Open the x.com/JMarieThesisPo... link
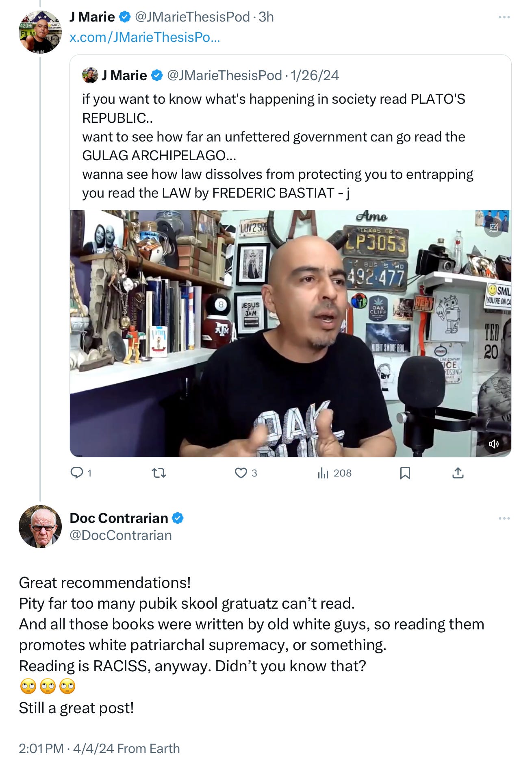The image size is (532, 766). (x=145, y=37)
